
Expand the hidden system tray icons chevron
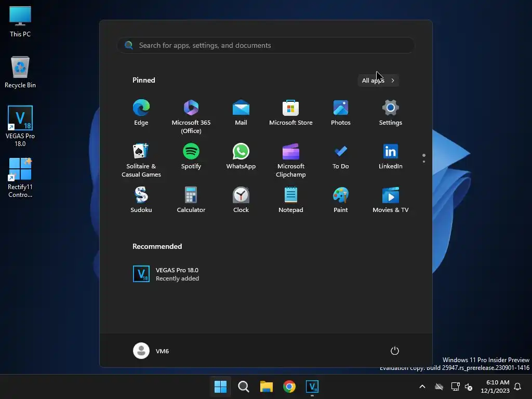[422, 387]
